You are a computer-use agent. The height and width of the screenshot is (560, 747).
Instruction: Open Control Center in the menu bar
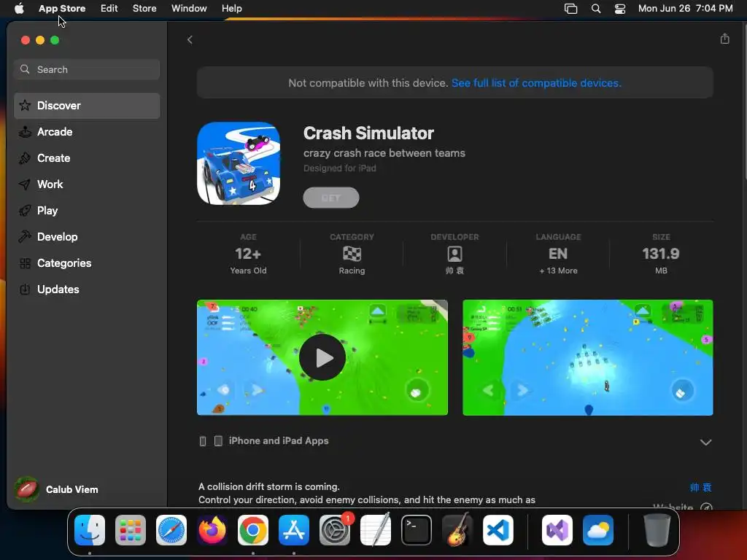click(620, 9)
